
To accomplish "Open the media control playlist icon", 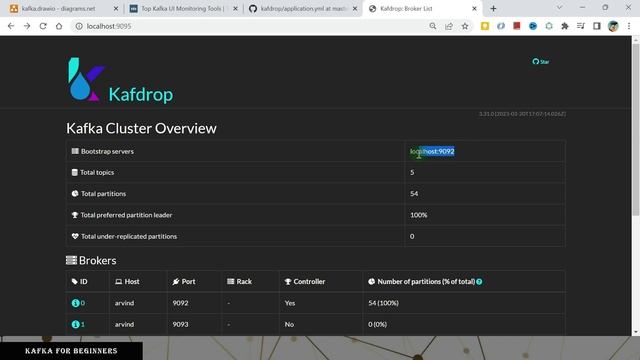I will point(581,26).
